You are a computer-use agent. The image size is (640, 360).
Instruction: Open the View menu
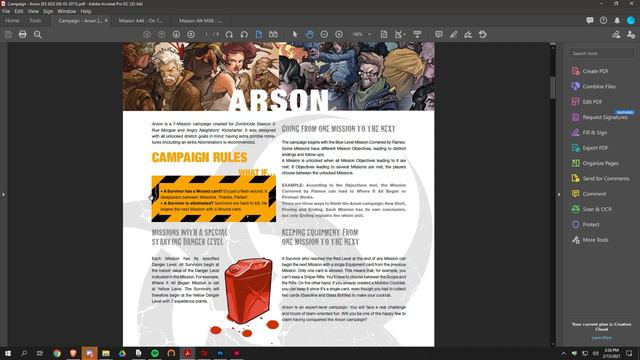coord(33,11)
